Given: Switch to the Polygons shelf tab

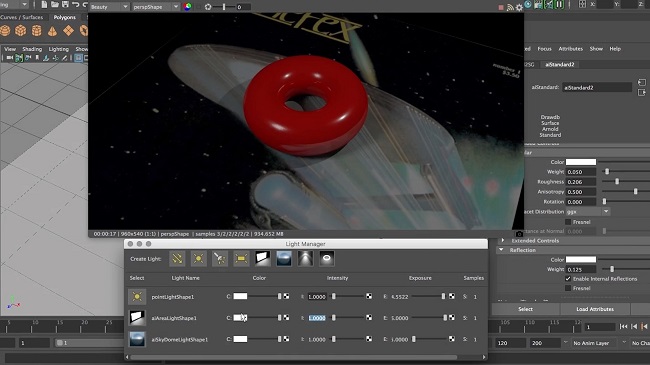Looking at the screenshot, I should tap(65, 17).
